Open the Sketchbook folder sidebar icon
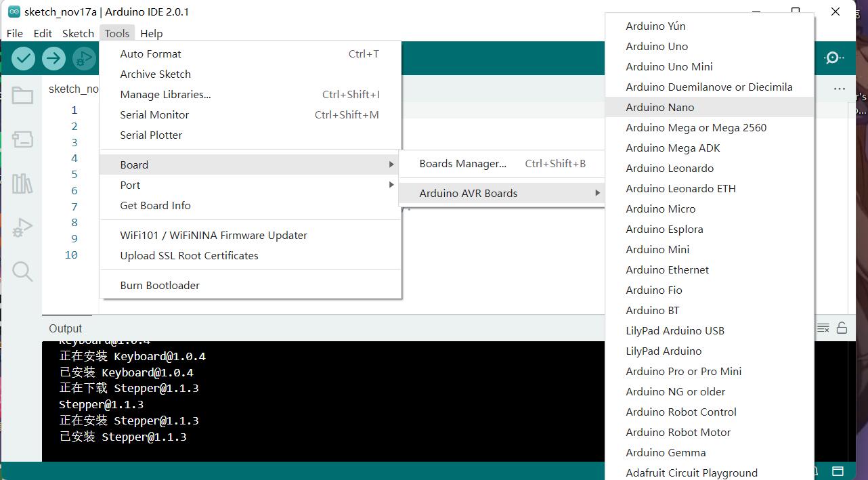The width and height of the screenshot is (868, 480). [22, 96]
